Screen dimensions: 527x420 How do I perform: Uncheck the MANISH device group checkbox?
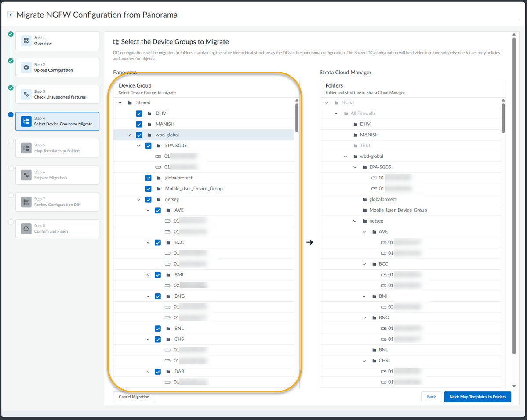(139, 124)
